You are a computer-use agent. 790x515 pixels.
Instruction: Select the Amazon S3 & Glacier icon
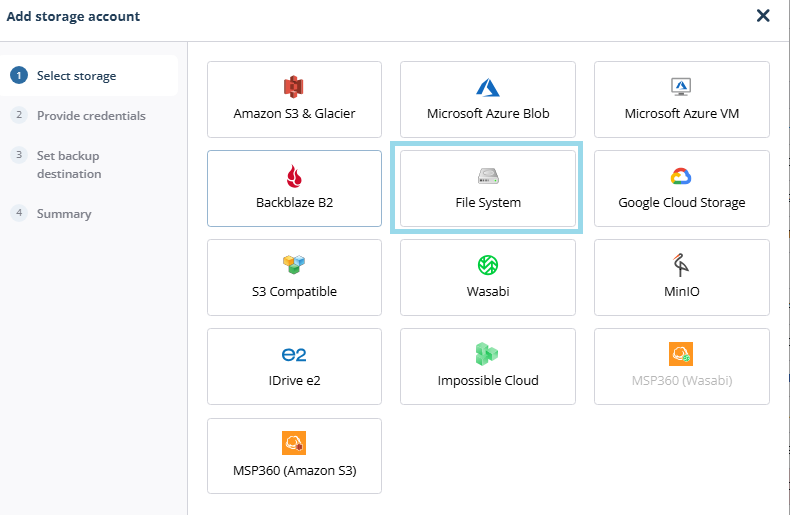(x=294, y=87)
